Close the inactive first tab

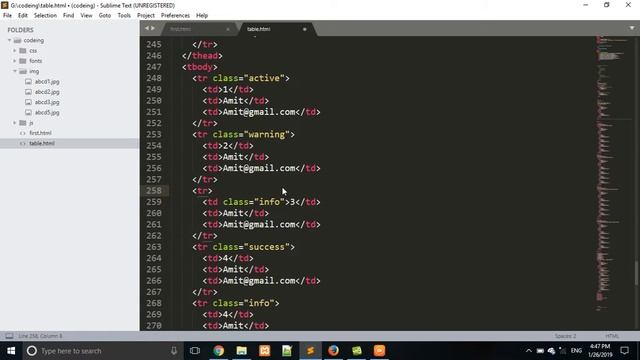pos(228,29)
